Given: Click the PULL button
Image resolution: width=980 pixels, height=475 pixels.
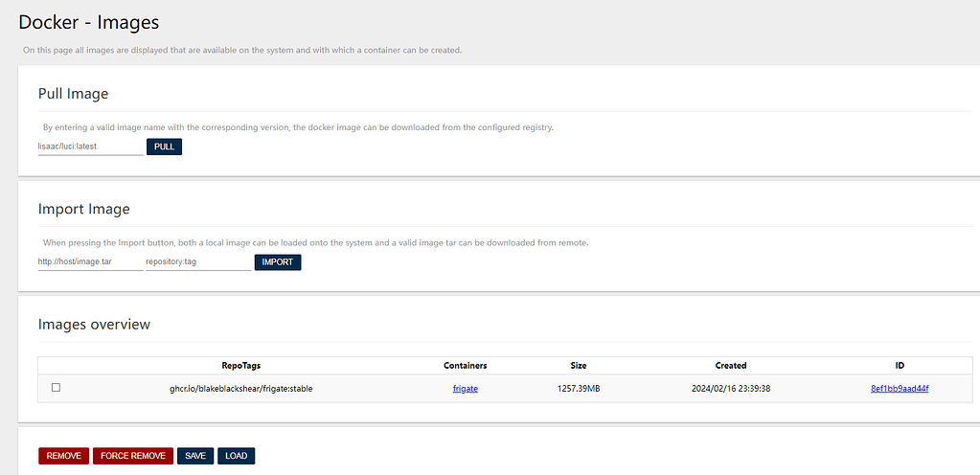Looking at the screenshot, I should pyautogui.click(x=164, y=147).
